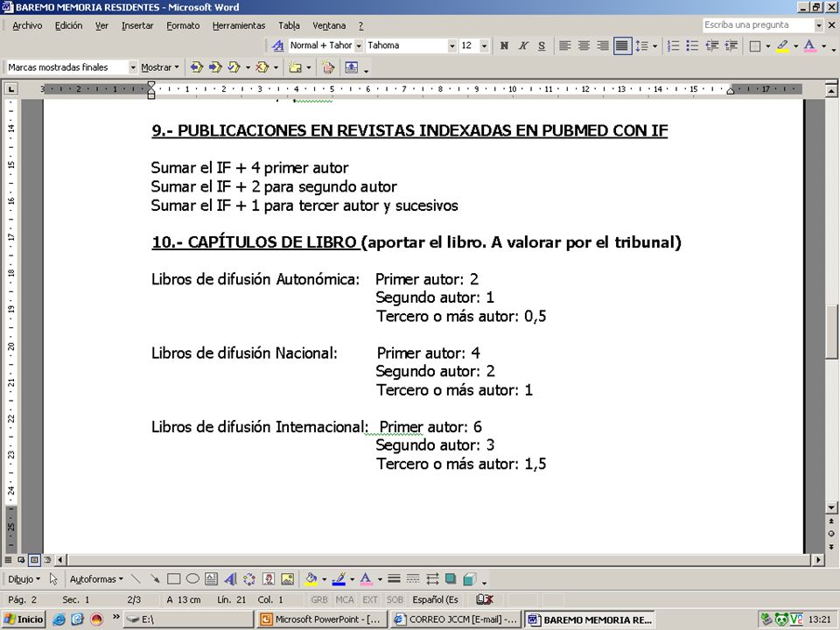Open the Autoformas menu
Viewport: 840px width, 630px height.
pyautogui.click(x=96, y=579)
